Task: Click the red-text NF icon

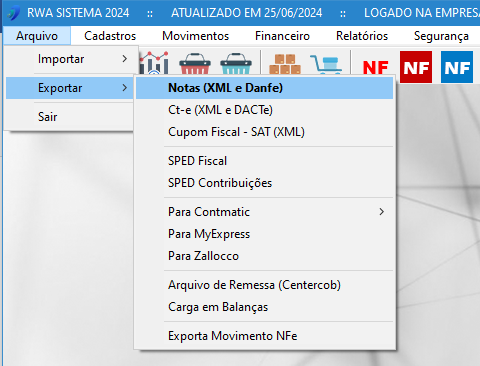Action: pos(376,68)
